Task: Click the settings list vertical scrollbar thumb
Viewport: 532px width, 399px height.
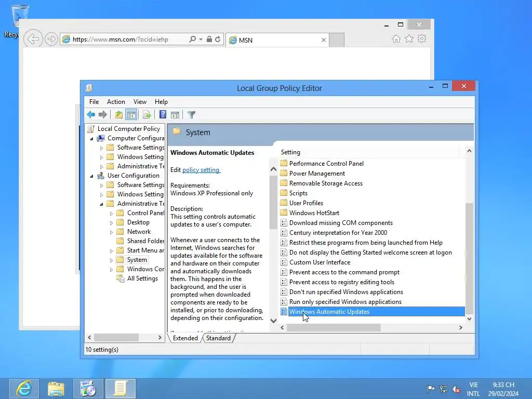Action: (x=469, y=258)
